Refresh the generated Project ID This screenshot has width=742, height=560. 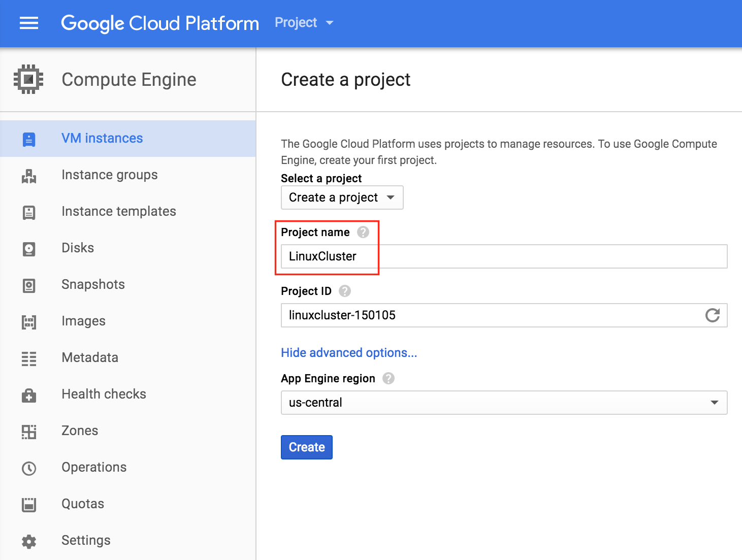click(x=713, y=315)
